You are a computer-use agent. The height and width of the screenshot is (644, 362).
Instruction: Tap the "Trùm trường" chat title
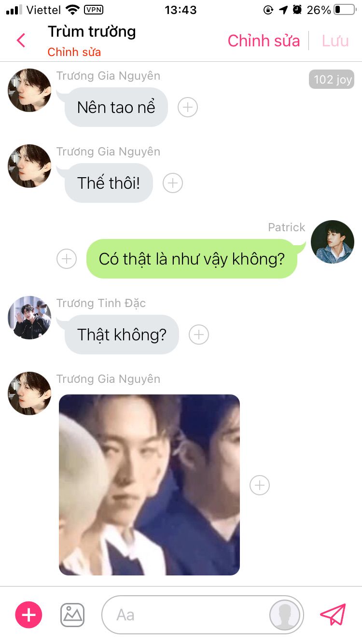[x=92, y=32]
